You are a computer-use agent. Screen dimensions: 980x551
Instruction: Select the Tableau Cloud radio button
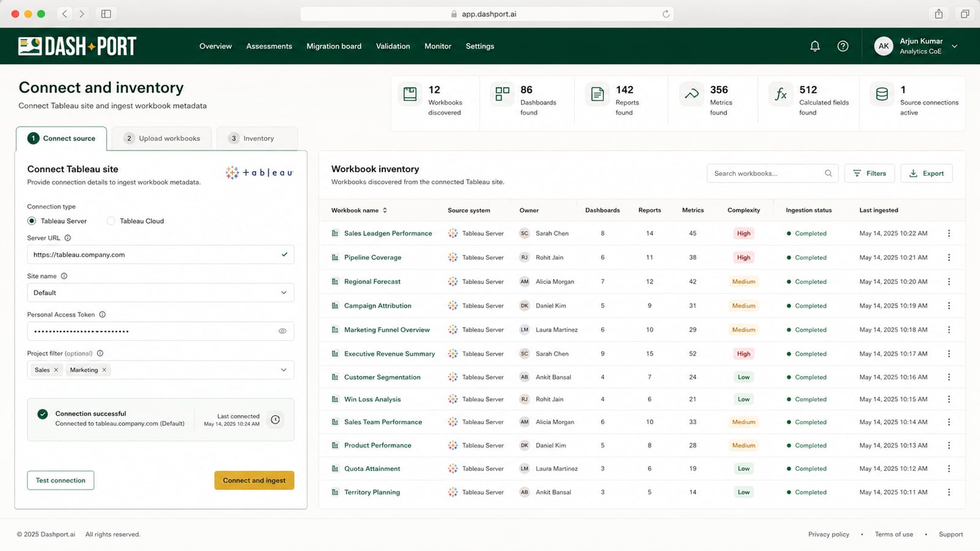[111, 221]
